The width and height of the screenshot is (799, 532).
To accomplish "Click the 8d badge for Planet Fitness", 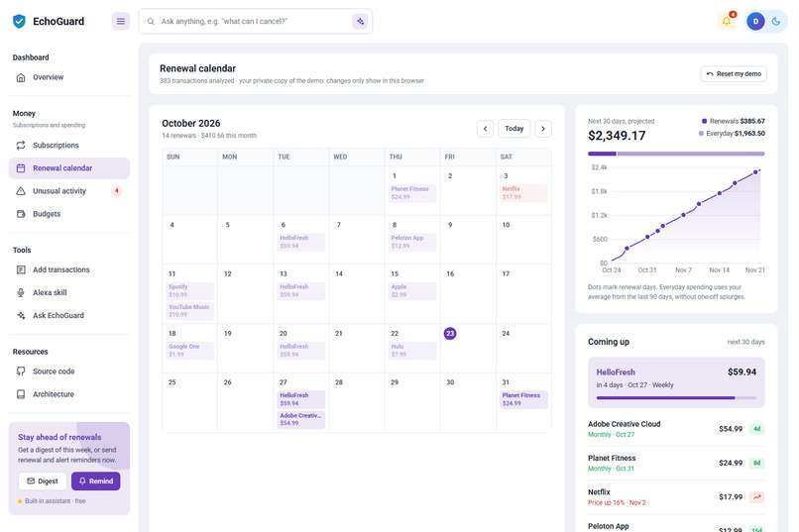I will point(757,463).
